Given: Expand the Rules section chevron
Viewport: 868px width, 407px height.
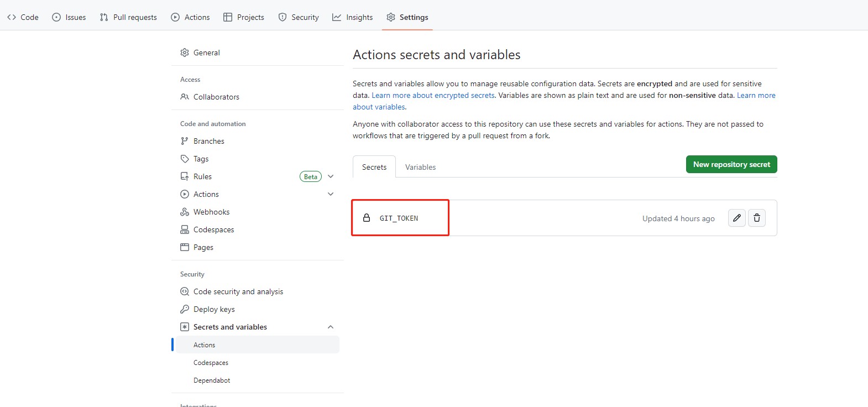Looking at the screenshot, I should click(x=331, y=176).
